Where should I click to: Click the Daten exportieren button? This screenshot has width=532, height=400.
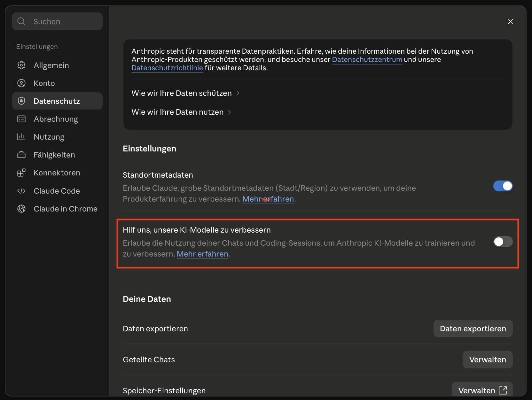pyautogui.click(x=473, y=328)
